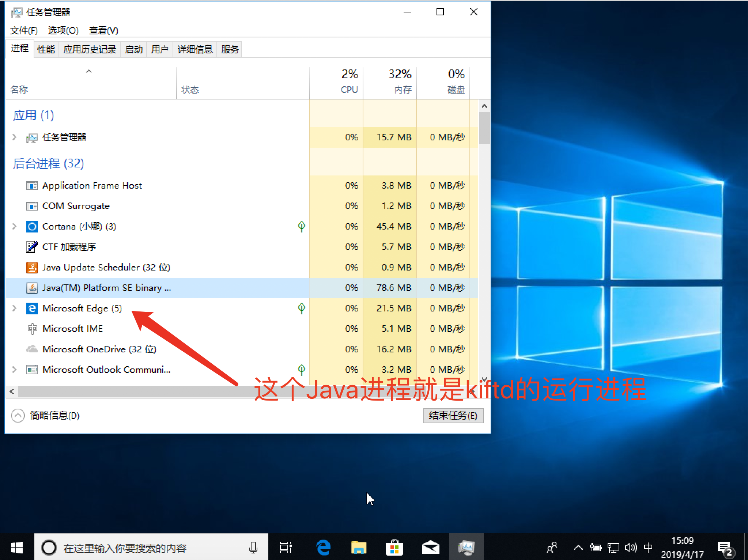Image resolution: width=748 pixels, height=560 pixels.
Task: Open the 选项(O) menu
Action: tap(63, 31)
